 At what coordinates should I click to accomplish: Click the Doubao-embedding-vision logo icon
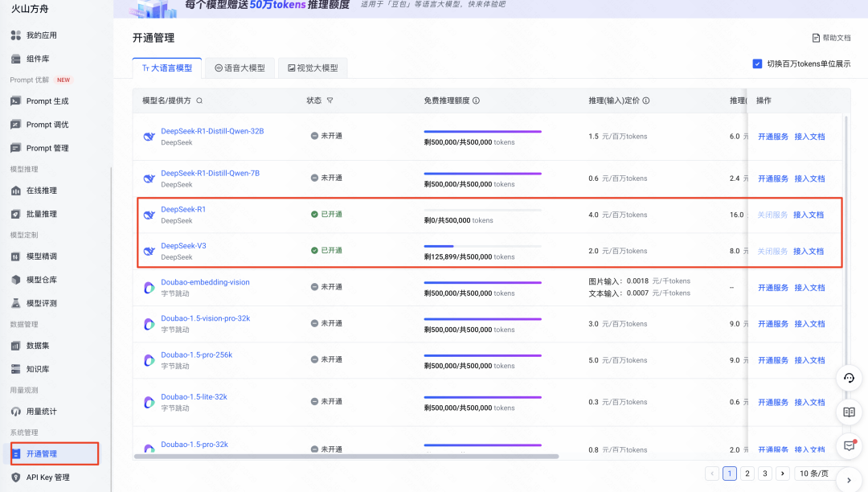point(149,288)
